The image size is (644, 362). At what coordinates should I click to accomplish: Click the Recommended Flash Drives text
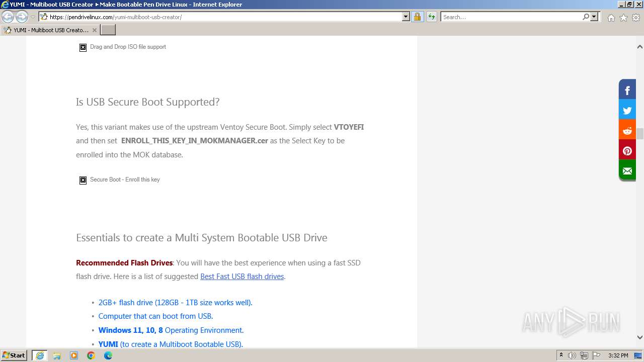124,263
